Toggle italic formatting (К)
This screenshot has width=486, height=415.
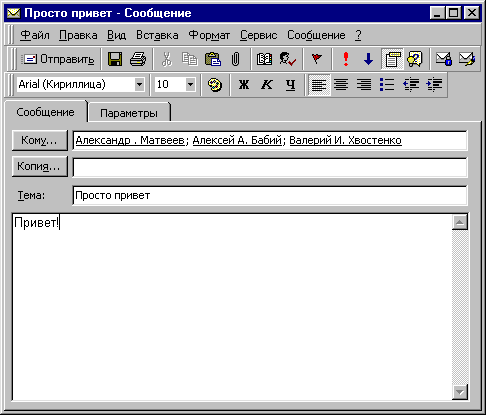click(x=267, y=85)
